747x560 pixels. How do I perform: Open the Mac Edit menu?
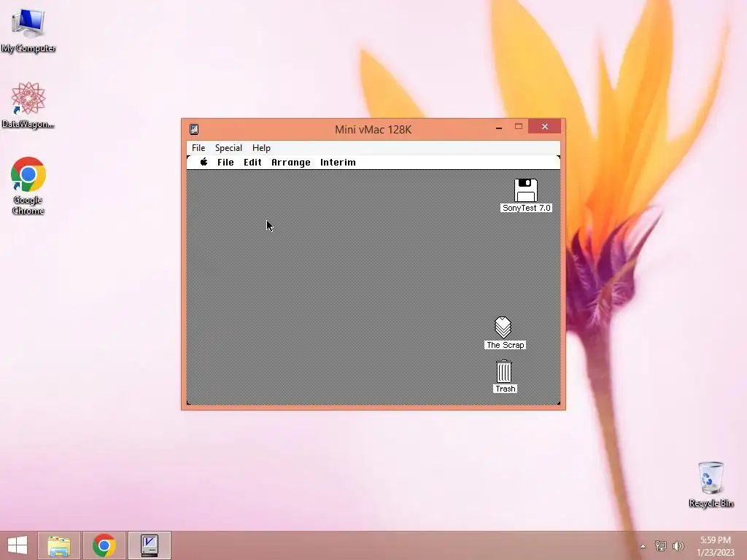[252, 163]
